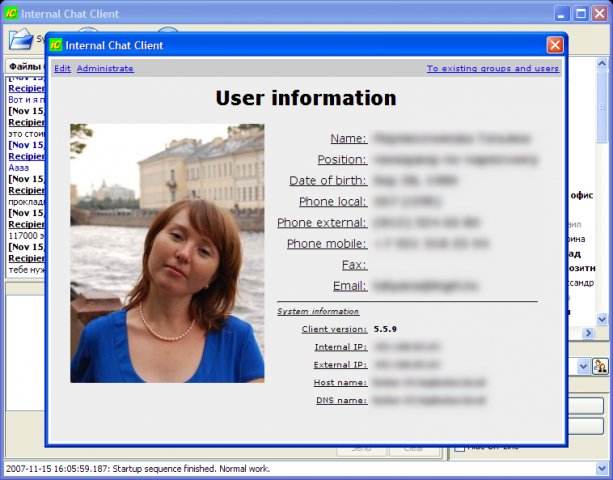613x480 pixels.
Task: Click the user's profile photo
Action: 167,253
